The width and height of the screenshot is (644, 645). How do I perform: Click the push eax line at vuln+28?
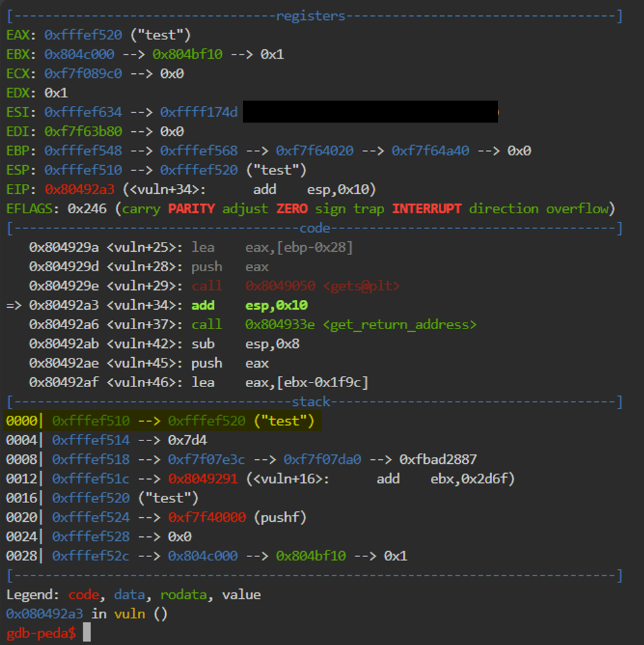[230, 267]
